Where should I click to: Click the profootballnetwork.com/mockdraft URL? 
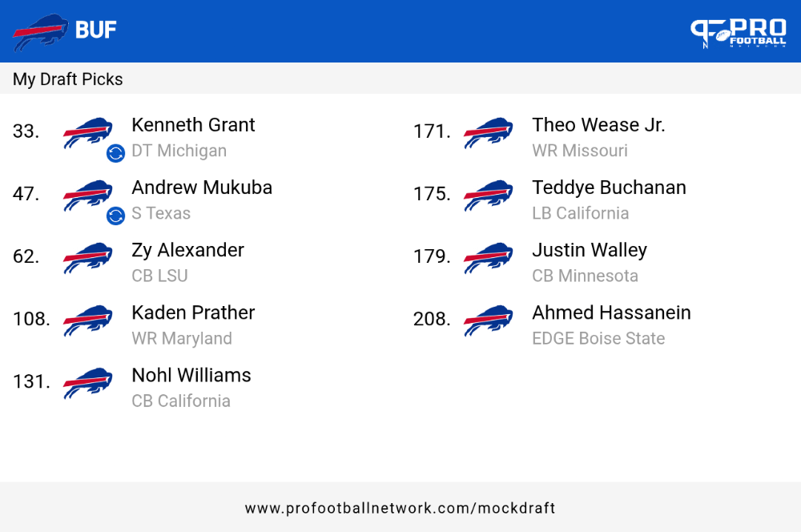400,508
